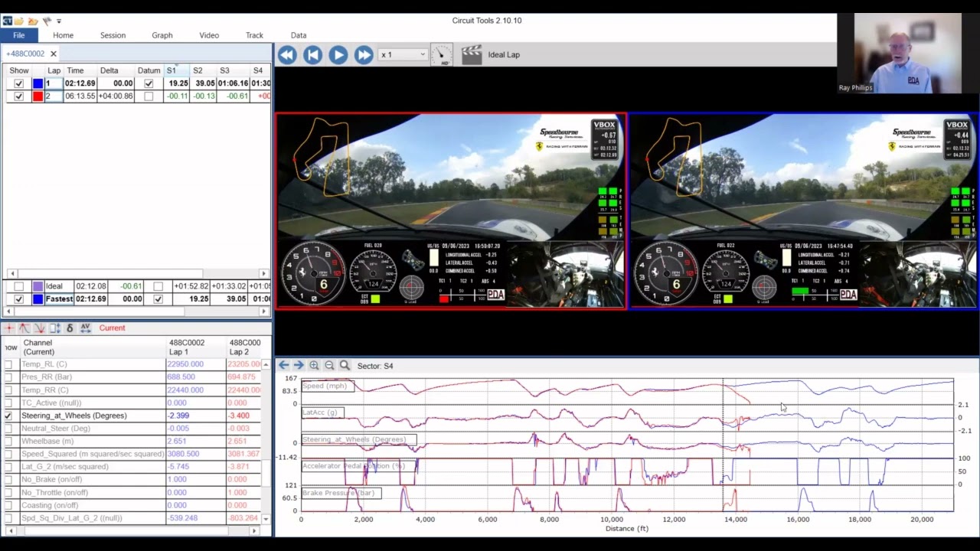Select the Lap 2 time 06:13.55
This screenshot has width=980, height=551.
pos(80,96)
